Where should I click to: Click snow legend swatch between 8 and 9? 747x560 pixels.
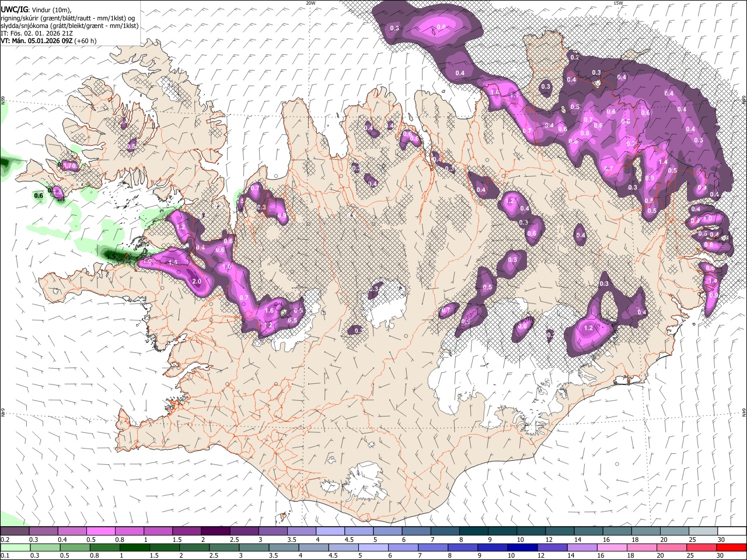[474, 531]
